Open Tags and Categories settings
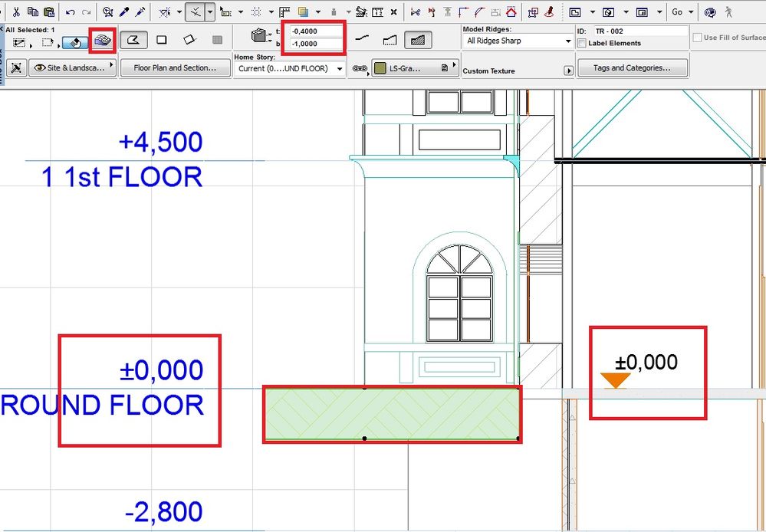Screen dimensions: 766x532 [632, 69]
